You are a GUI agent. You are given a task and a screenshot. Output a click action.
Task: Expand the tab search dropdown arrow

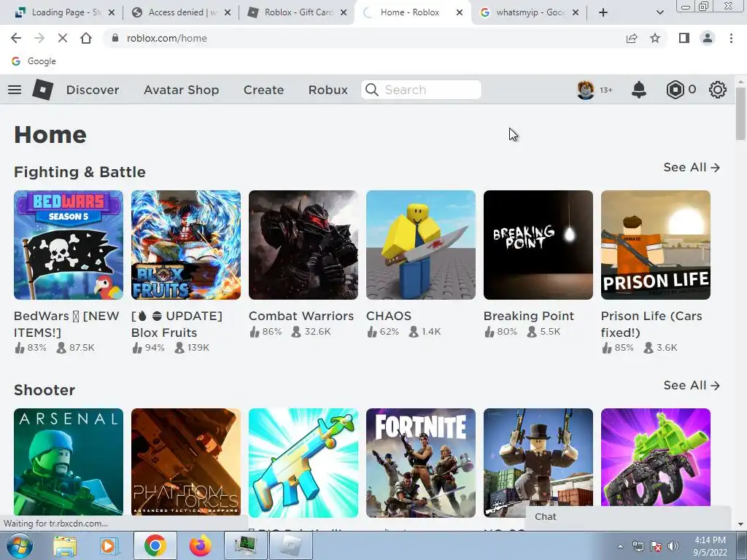click(x=659, y=12)
